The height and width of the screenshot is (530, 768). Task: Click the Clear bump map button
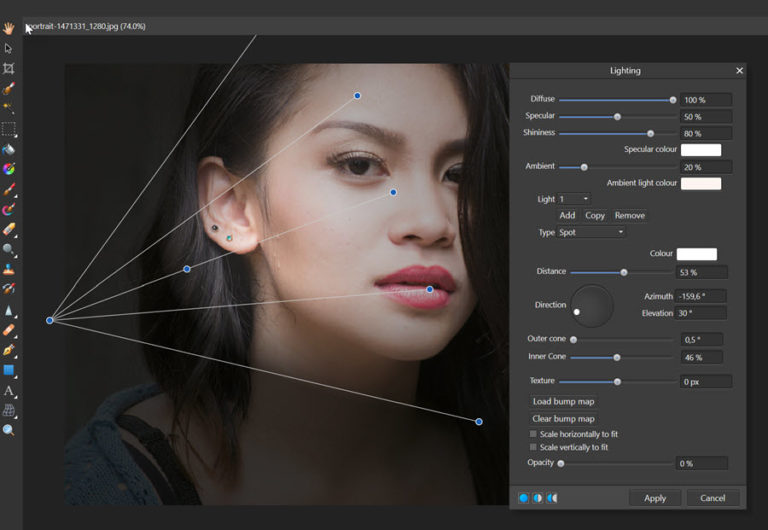[563, 419]
